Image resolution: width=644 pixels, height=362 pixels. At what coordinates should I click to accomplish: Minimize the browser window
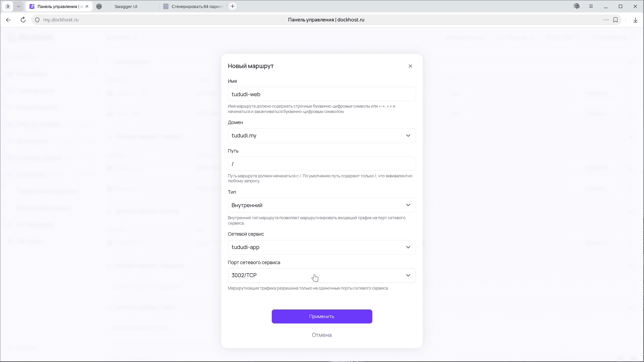point(606,6)
